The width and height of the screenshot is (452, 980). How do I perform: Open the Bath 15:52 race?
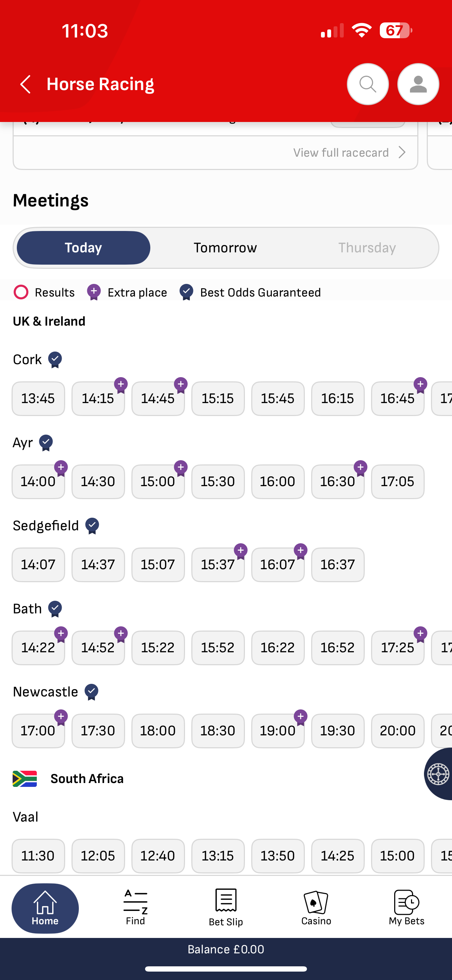click(x=218, y=647)
